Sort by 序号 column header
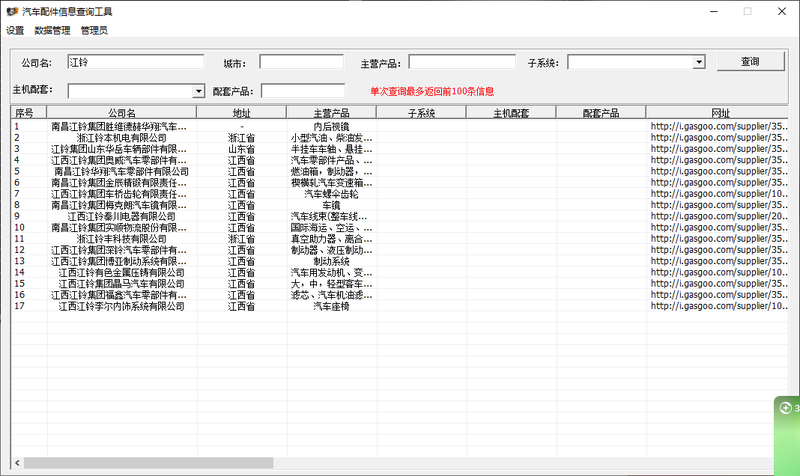800x476 pixels. point(29,113)
